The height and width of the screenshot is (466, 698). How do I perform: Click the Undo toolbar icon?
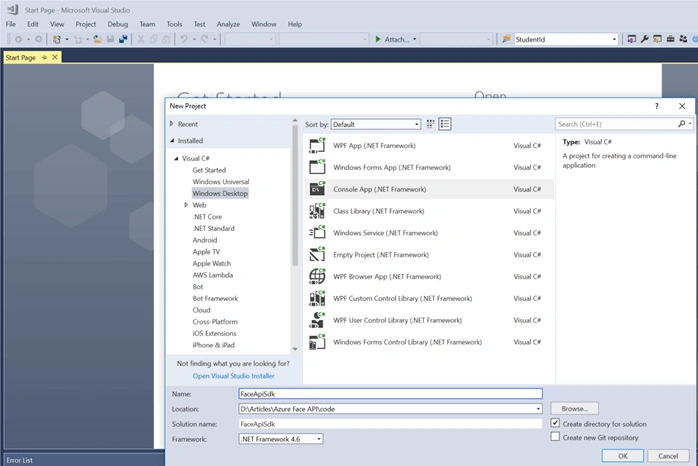[x=184, y=39]
